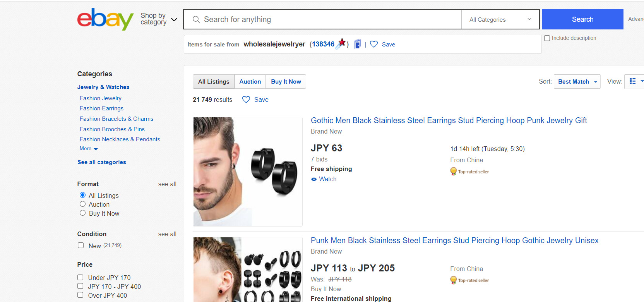This screenshot has width=644, height=302.
Task: Click the eBay store door icon
Action: (x=358, y=44)
